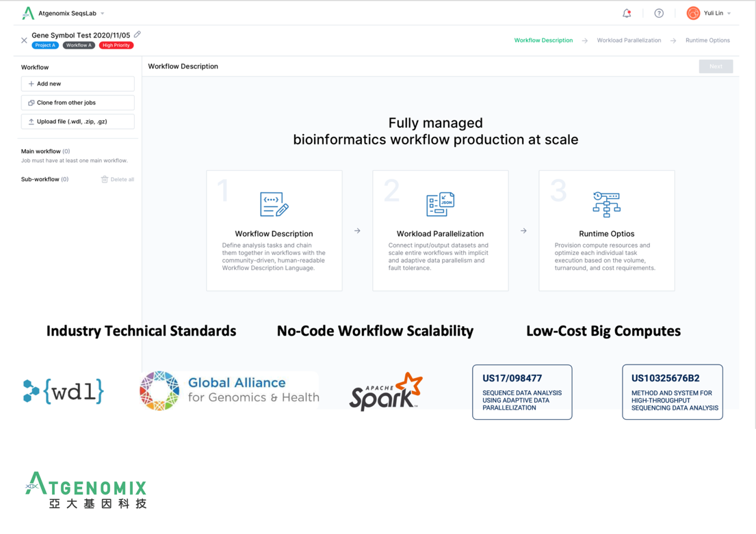The height and width of the screenshot is (534, 756).
Task: Click the Workload Parallelization JSON icon
Action: (440, 204)
